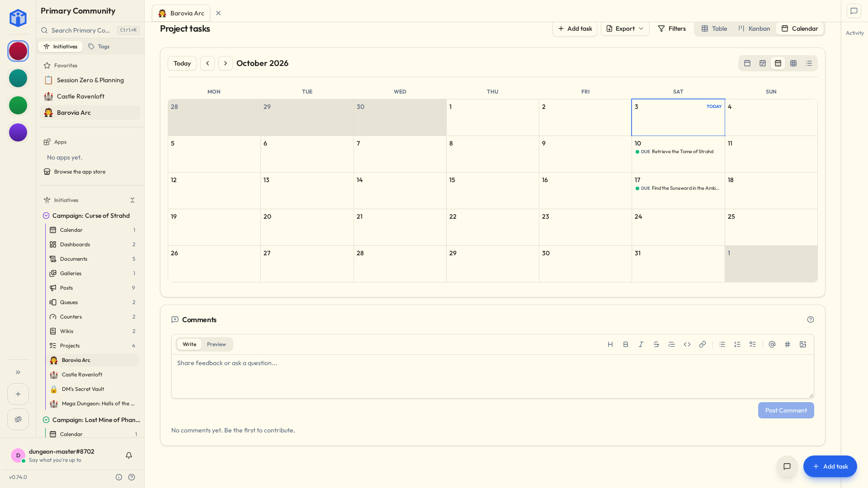Insert a numbered list in comment
This screenshot has width=868, height=488.
[x=737, y=344]
